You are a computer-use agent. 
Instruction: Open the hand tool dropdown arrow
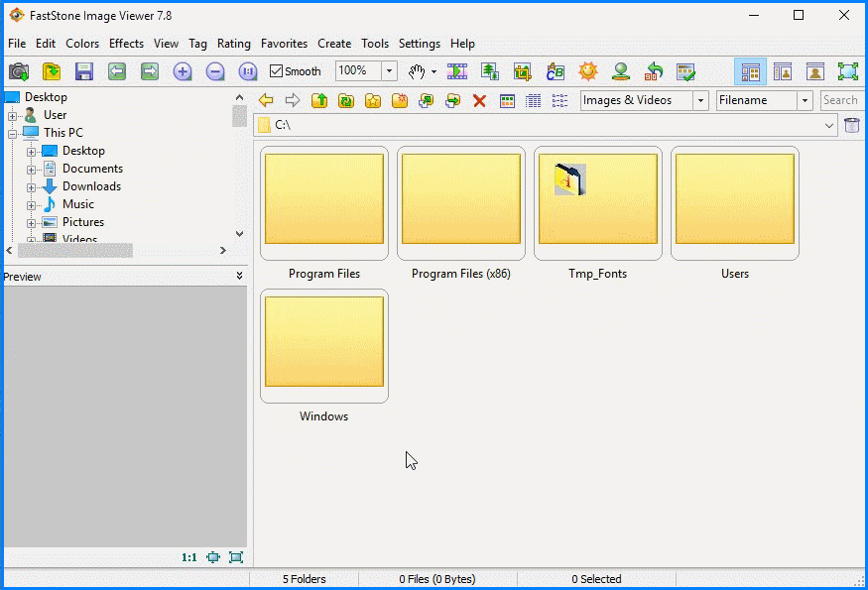[434, 71]
